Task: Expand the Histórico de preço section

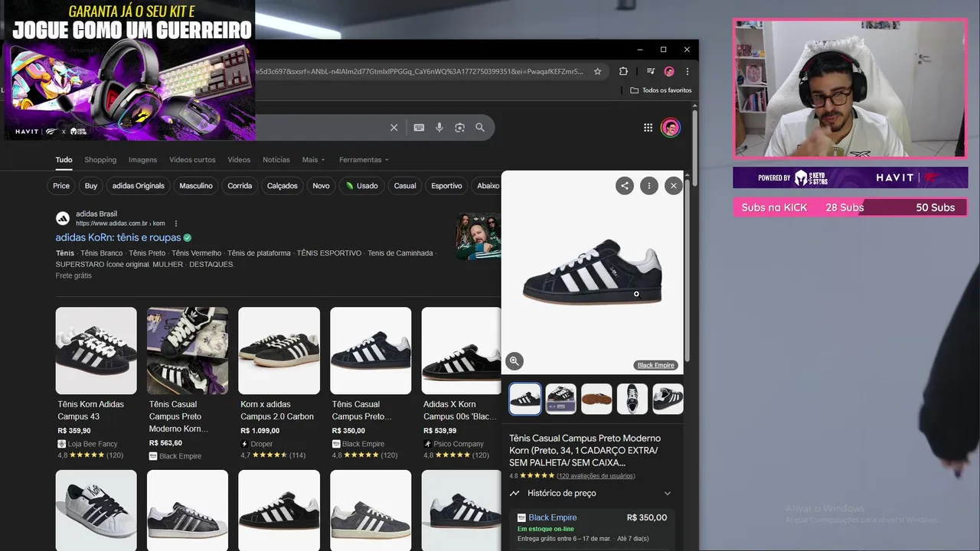Action: (591, 494)
